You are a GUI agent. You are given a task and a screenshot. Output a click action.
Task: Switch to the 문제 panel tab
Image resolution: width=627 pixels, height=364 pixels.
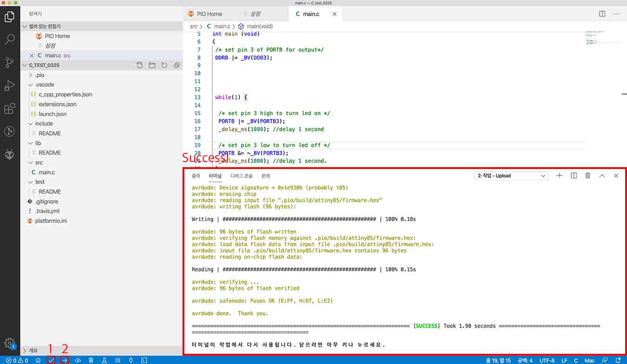(x=266, y=176)
